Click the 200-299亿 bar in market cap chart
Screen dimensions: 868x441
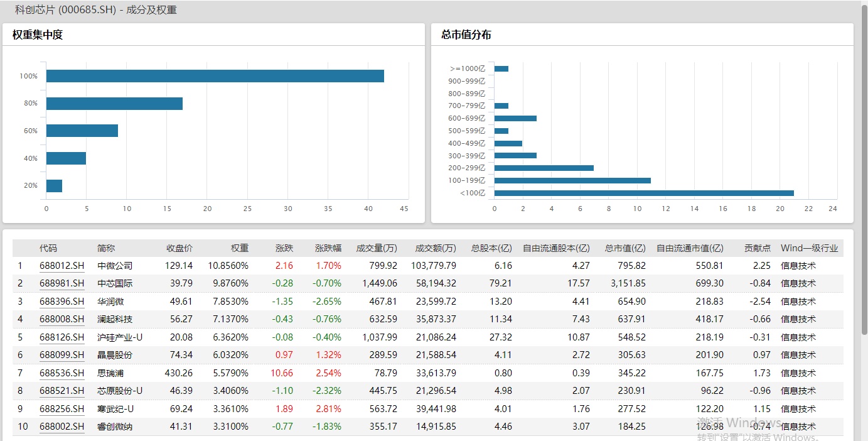tap(544, 168)
